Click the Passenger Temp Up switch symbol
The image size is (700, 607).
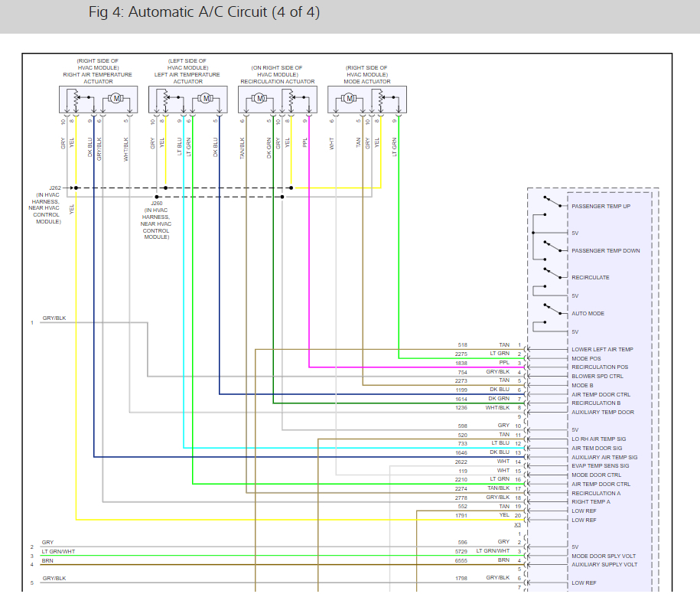coord(552,202)
